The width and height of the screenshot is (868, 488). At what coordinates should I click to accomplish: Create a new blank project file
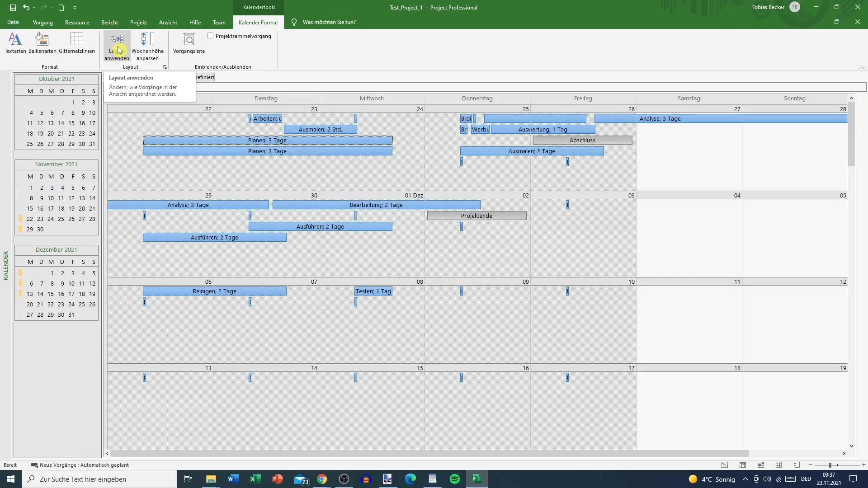pyautogui.click(x=61, y=7)
